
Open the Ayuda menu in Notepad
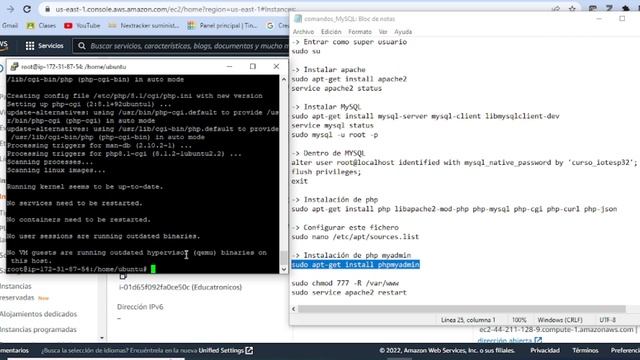(403, 31)
